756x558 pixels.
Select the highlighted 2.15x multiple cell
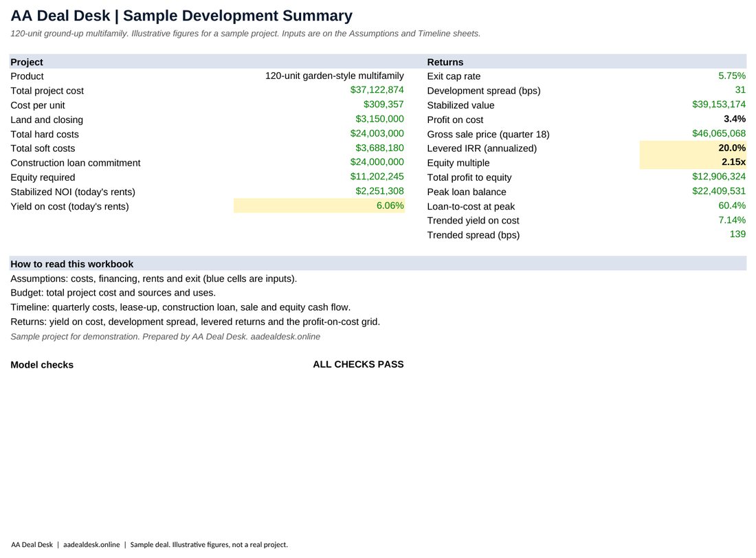[x=693, y=163]
